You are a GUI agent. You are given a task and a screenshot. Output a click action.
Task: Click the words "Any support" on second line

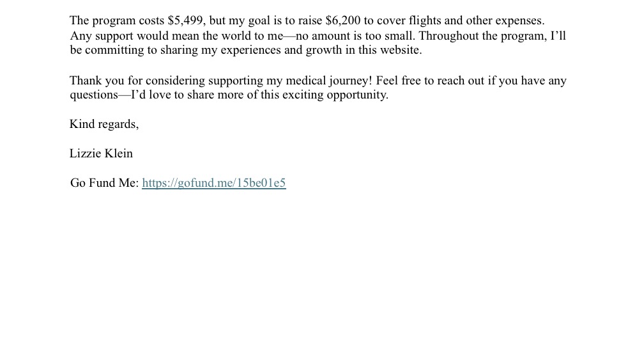click(x=102, y=36)
